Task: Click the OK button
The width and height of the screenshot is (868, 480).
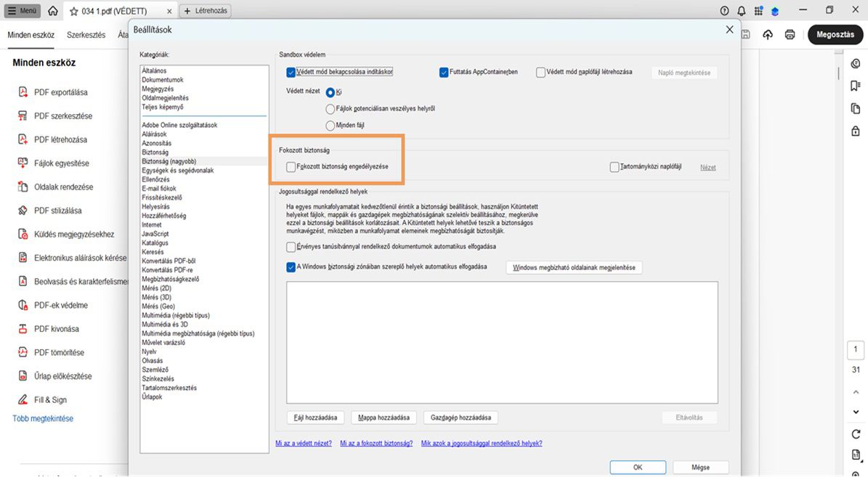Action: tap(638, 467)
